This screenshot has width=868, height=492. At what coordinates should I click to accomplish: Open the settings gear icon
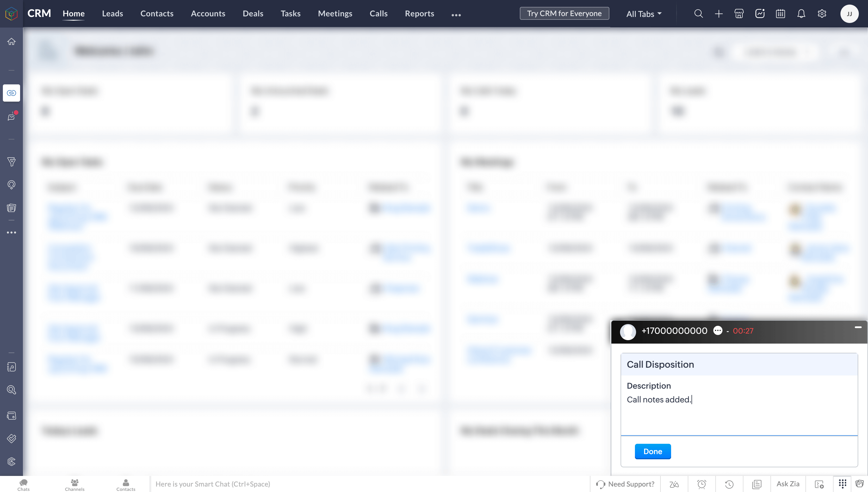(822, 13)
